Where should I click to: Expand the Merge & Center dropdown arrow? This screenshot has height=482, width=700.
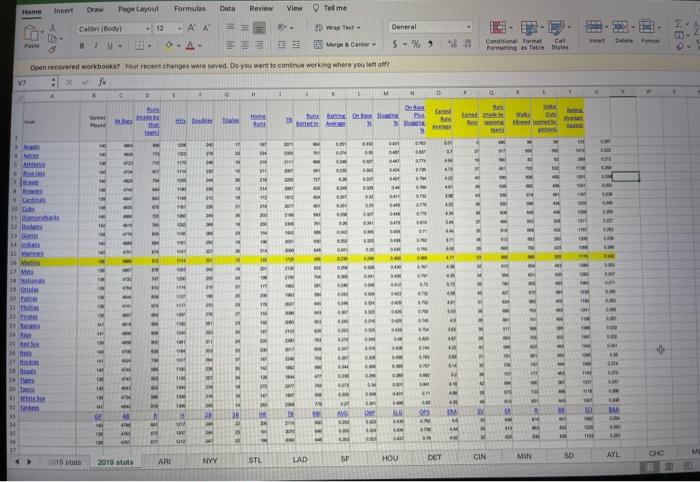(x=374, y=45)
